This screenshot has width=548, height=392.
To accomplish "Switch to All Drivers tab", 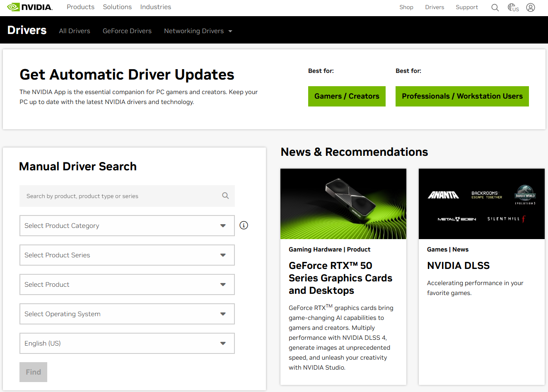I will (x=75, y=31).
